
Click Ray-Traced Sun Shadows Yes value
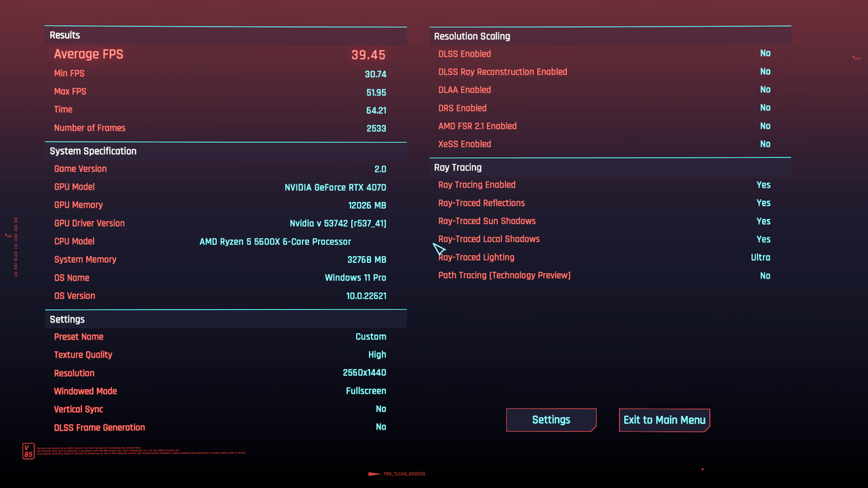pos(764,222)
